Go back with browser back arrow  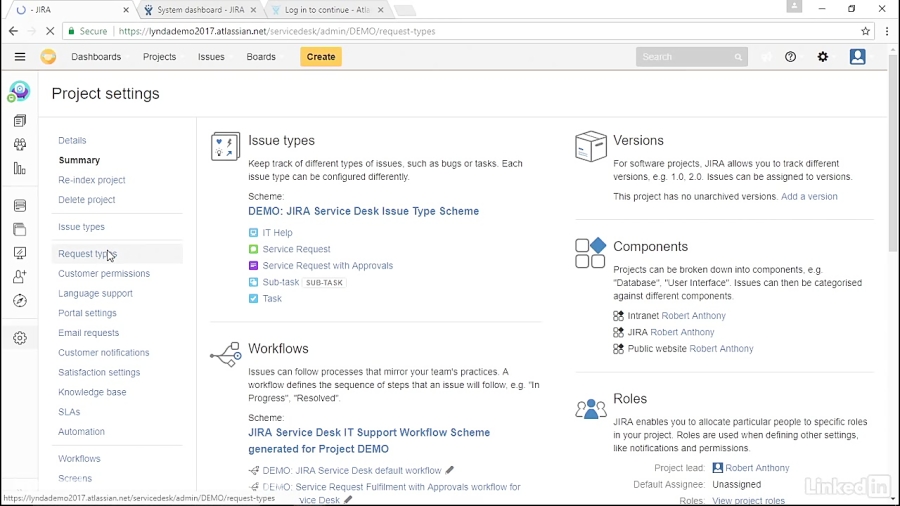pos(13,31)
